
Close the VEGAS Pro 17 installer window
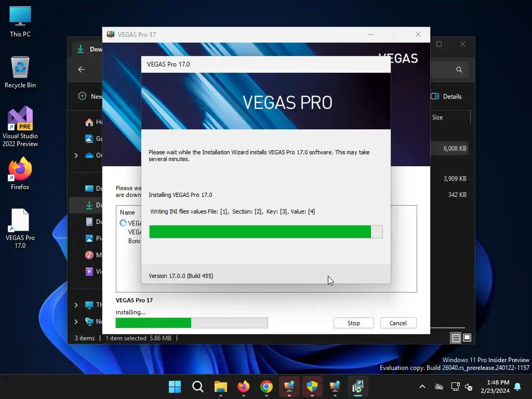[x=418, y=35]
